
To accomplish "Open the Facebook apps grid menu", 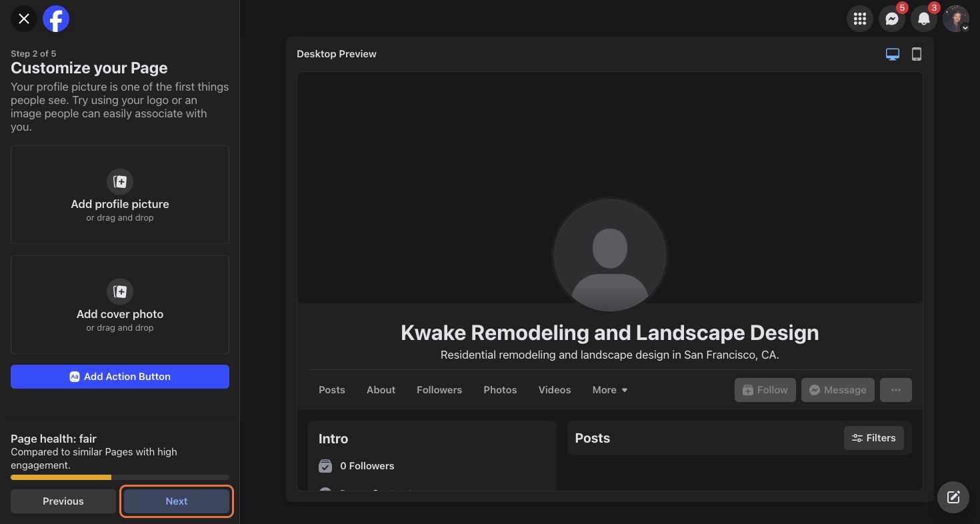I will 860,19.
